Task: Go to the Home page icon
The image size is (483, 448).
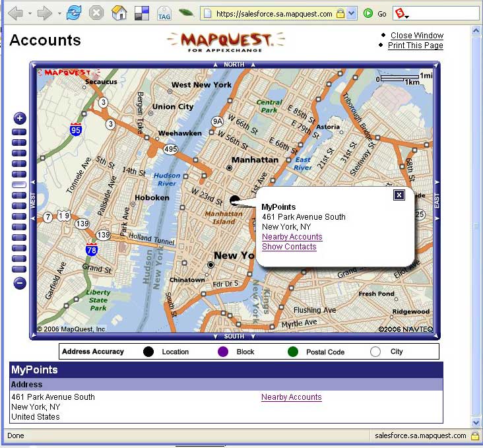Action: pyautogui.click(x=119, y=13)
